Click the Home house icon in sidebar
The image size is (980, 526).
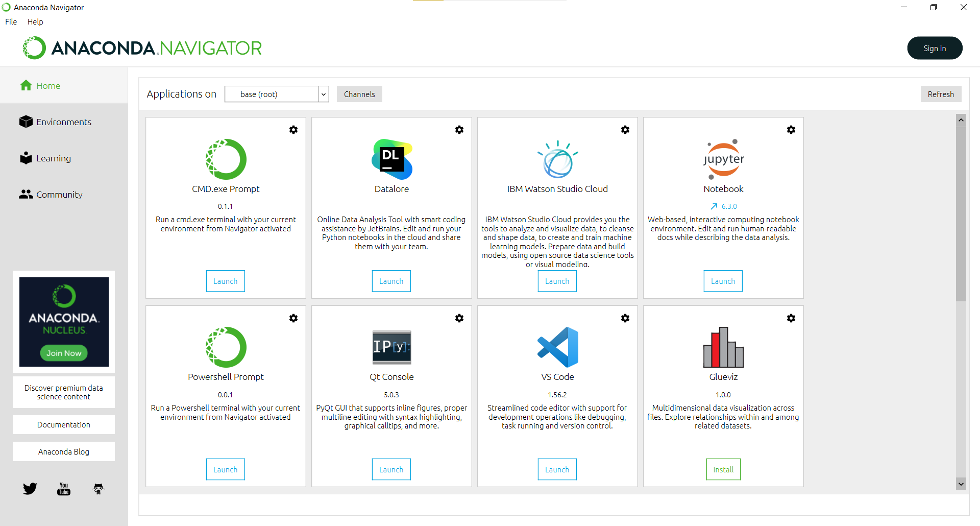26,85
